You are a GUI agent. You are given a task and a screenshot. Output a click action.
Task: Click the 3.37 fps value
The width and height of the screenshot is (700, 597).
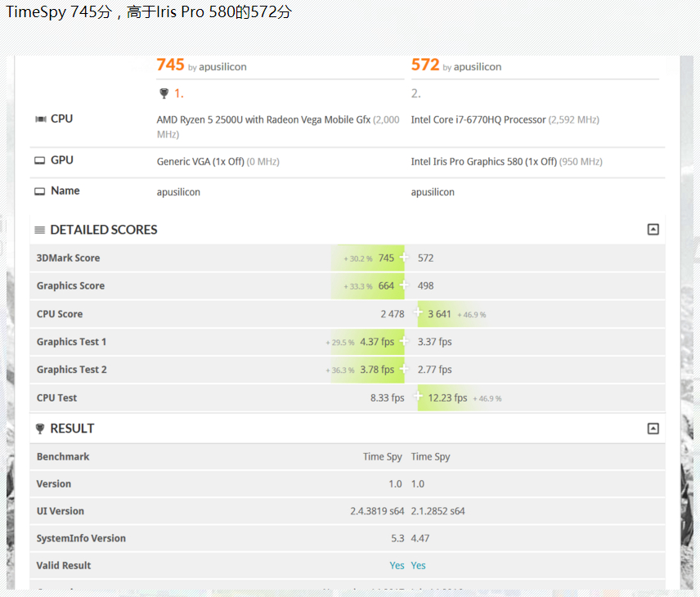[x=435, y=342]
